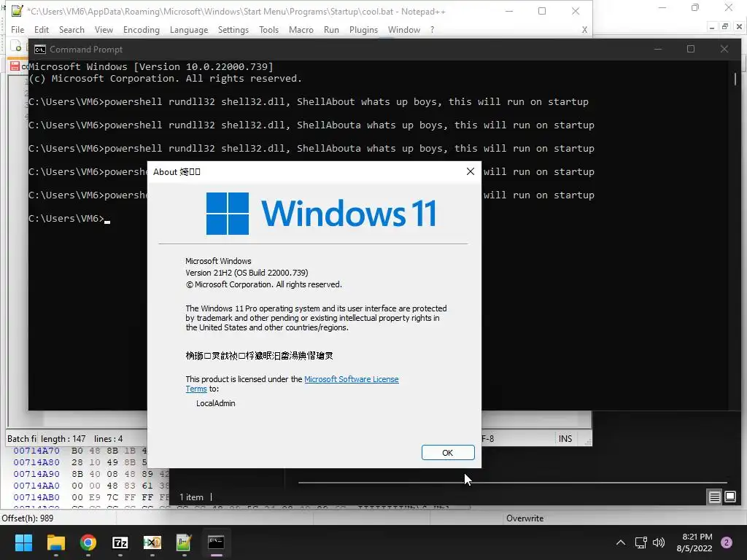Close the Command Prompt window

tap(724, 49)
